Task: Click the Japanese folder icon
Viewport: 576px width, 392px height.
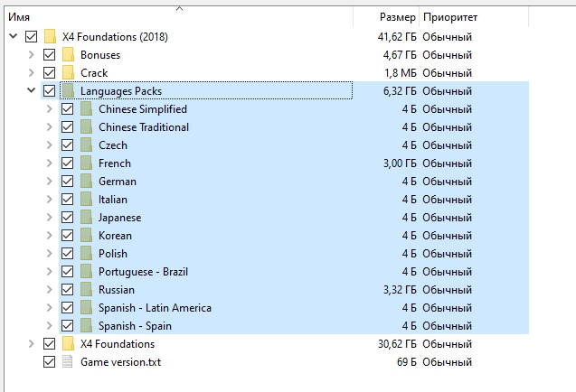Action: click(86, 218)
